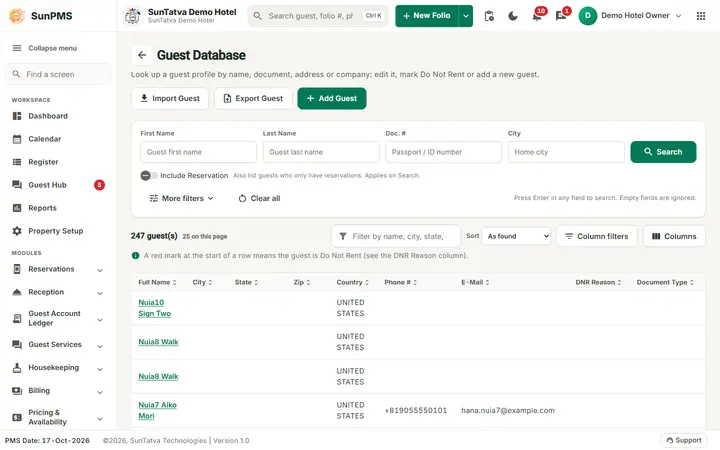This screenshot has height=450, width=720.
Task: Click the Collapse menu hamburger icon
Action: click(17, 48)
